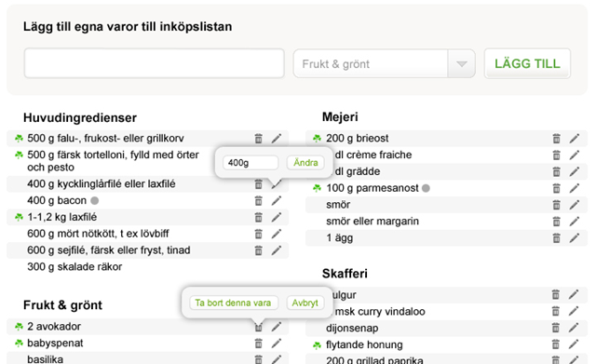Click the 400g quantity input field
596x364 pixels.
tap(251, 163)
